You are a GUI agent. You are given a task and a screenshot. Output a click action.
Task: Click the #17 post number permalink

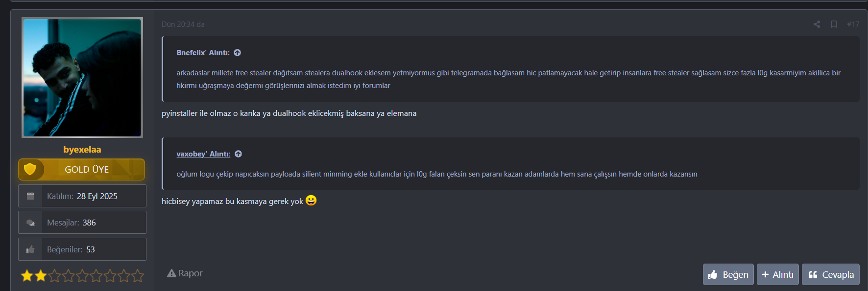[853, 24]
